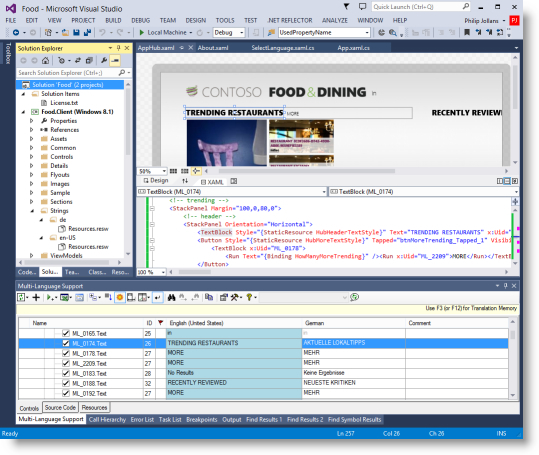Click the Save icon in main toolbar
Image resolution: width=539 pixels, height=455 pixels.
point(76,33)
